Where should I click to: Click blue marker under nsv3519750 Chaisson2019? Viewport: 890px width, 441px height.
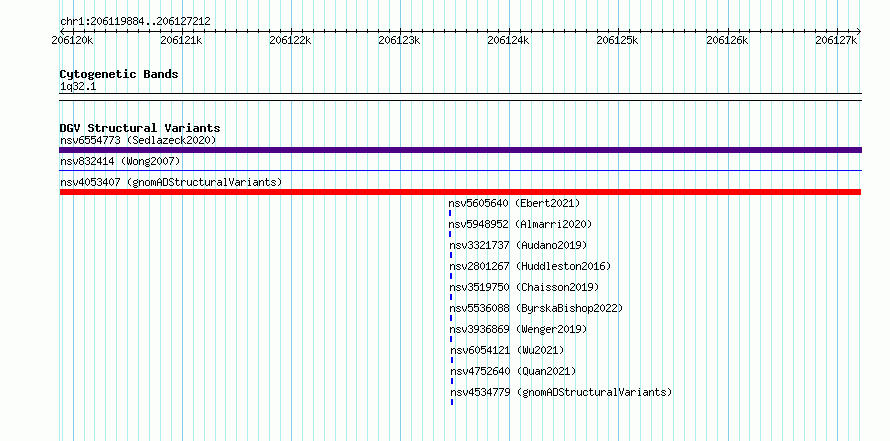click(x=451, y=297)
